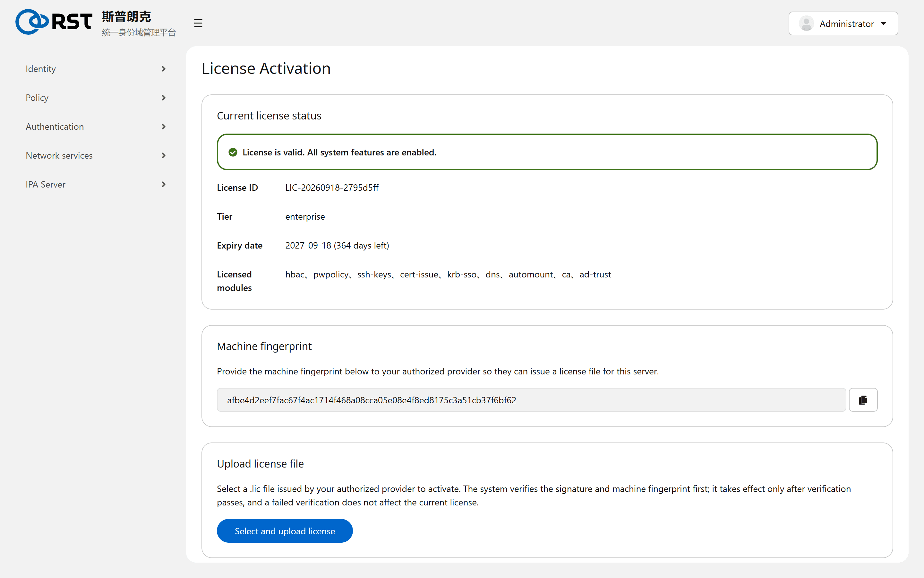Expand the Policy chevron
This screenshot has width=924, height=578.
(163, 98)
